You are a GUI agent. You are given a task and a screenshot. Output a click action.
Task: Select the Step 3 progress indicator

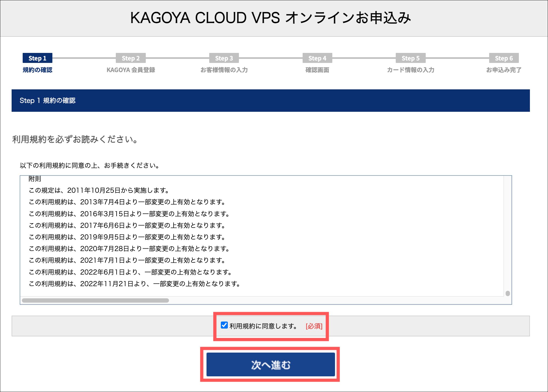224,58
